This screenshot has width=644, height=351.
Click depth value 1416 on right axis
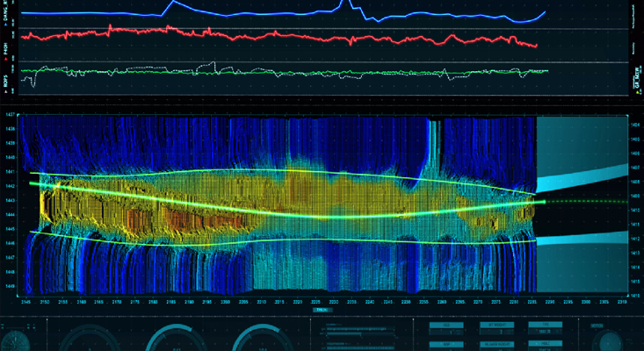click(x=635, y=295)
